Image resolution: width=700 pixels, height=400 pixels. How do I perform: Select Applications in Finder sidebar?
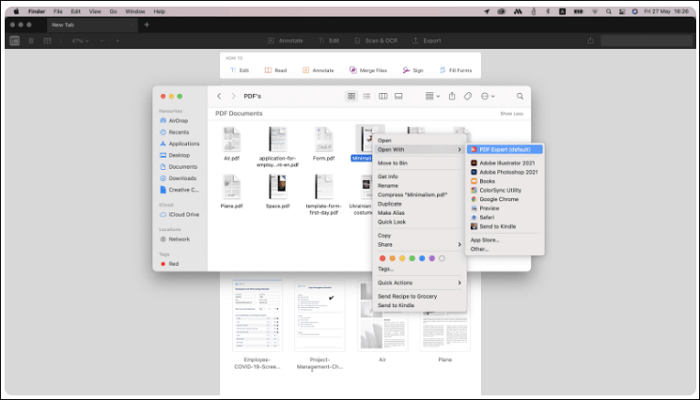(x=179, y=144)
